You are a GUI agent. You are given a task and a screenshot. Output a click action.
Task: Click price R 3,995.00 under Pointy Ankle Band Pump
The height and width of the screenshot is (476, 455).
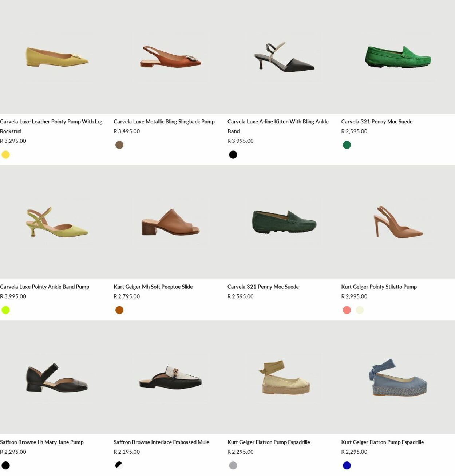click(13, 296)
